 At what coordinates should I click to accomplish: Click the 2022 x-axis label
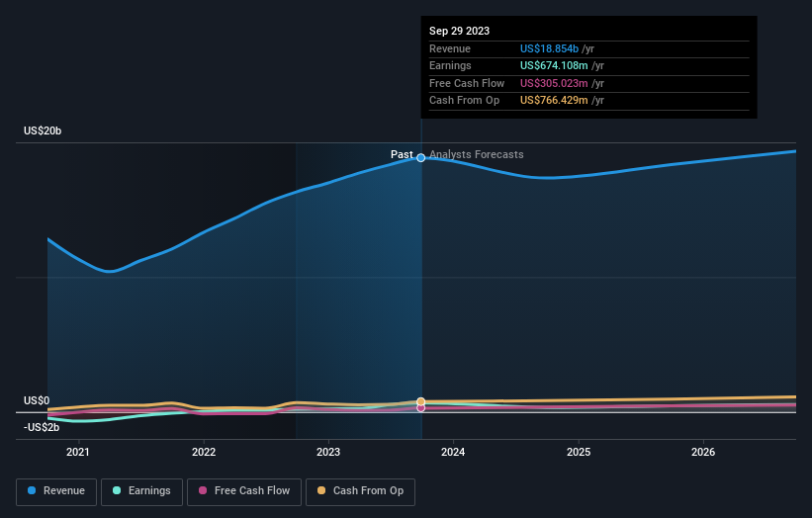click(204, 453)
